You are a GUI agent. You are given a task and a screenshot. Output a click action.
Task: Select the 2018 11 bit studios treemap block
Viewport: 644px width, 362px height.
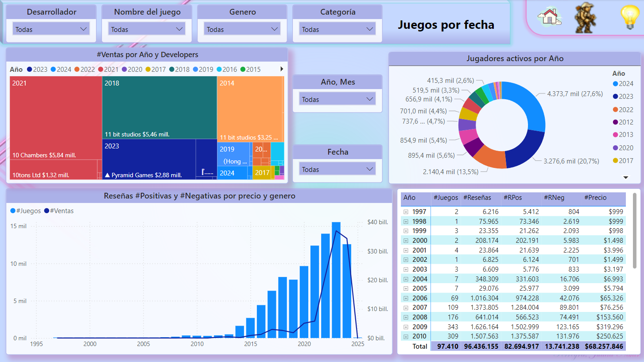coord(159,108)
